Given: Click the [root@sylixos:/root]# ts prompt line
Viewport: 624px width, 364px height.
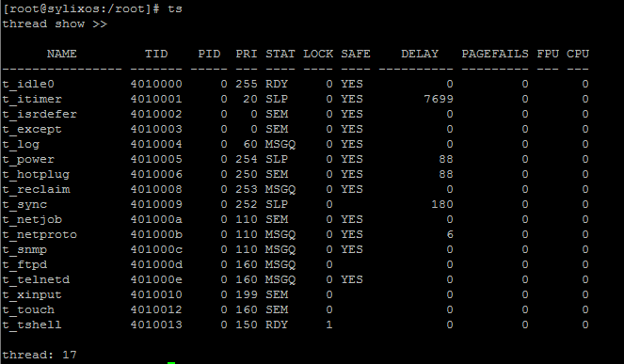Looking at the screenshot, I should (92, 9).
